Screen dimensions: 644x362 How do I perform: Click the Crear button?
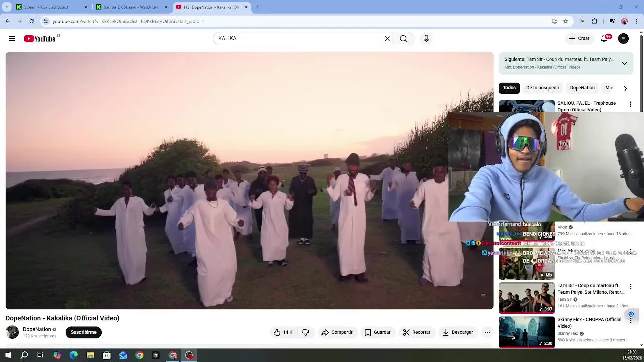579,39
